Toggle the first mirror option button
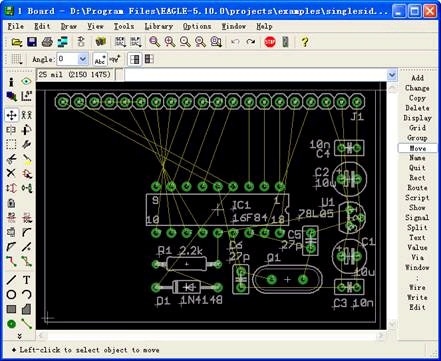Image resolution: width=441 pixels, height=361 pixels. click(x=135, y=60)
